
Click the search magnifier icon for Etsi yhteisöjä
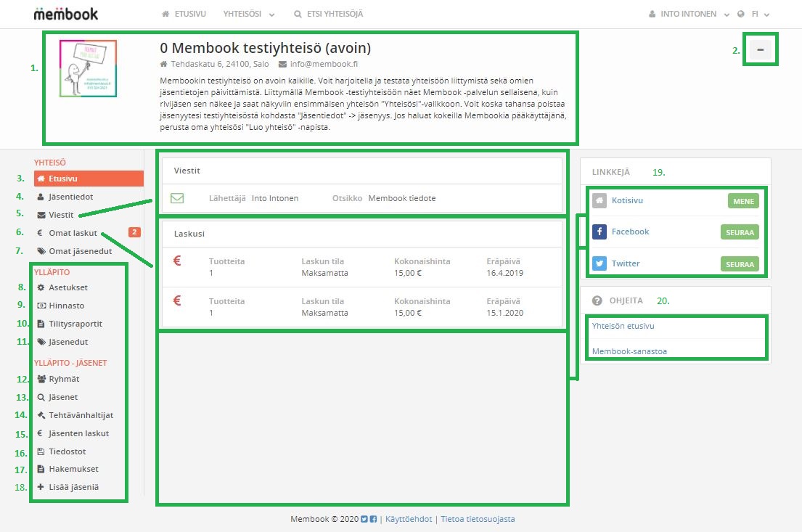coord(298,15)
